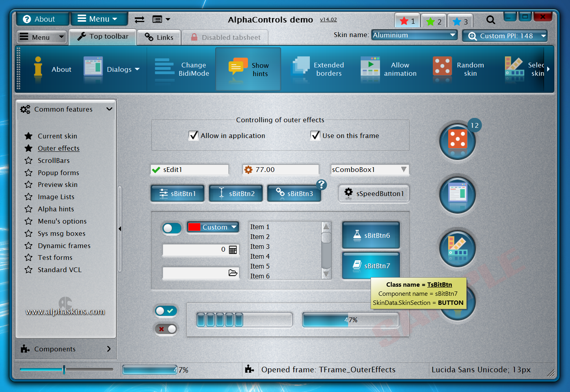Click the question mark badge on sBitBtn3
This screenshot has width=570, height=392.
[322, 184]
